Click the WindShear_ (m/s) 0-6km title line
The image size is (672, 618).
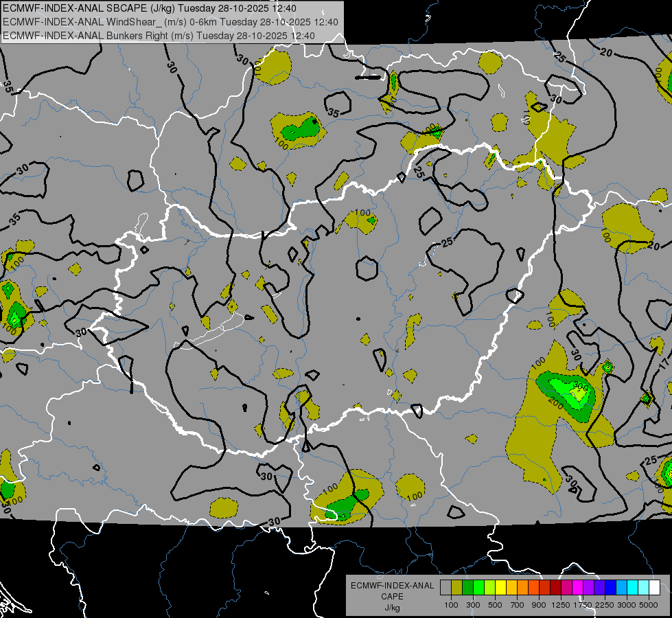click(170, 22)
